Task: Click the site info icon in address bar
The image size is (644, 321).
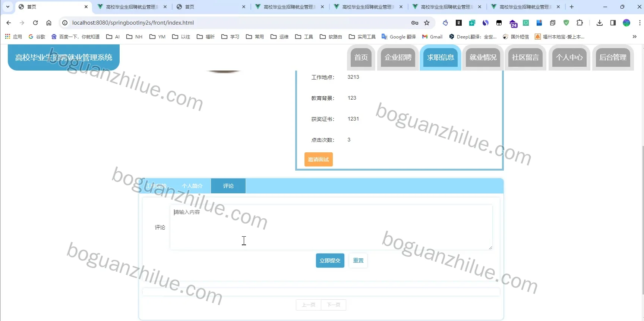Action: click(65, 23)
